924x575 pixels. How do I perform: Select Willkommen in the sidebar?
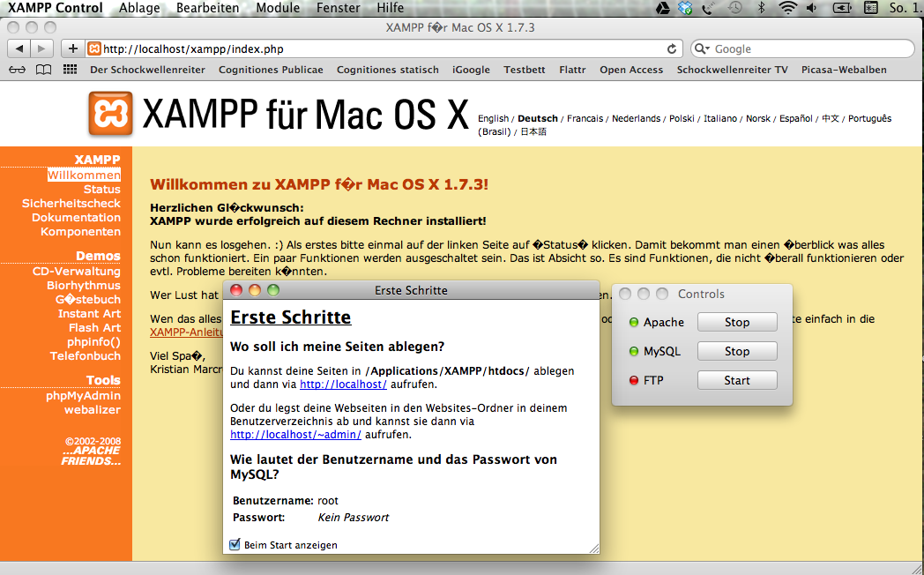click(x=85, y=175)
